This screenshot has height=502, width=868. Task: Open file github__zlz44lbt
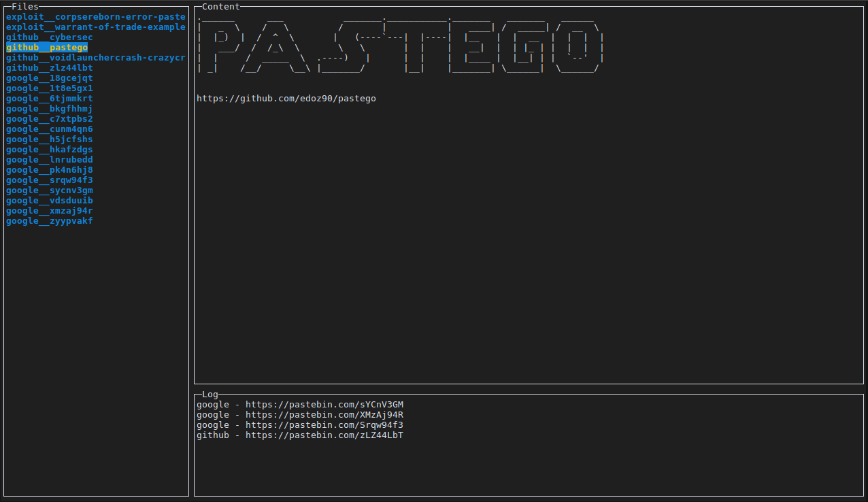(x=50, y=68)
